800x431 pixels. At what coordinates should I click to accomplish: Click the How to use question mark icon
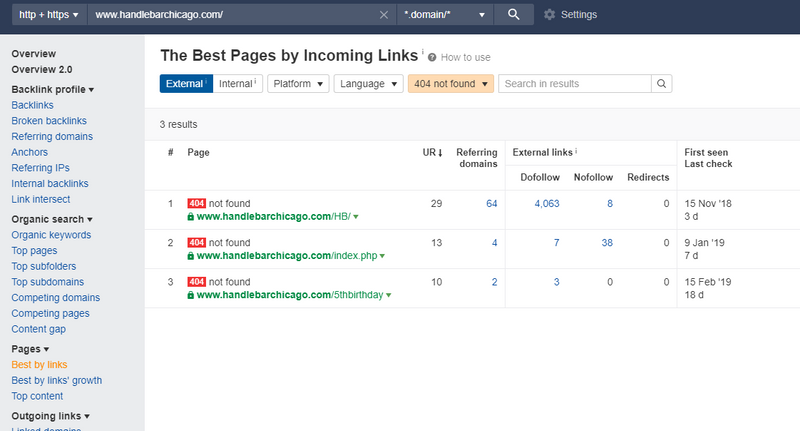tap(432, 57)
